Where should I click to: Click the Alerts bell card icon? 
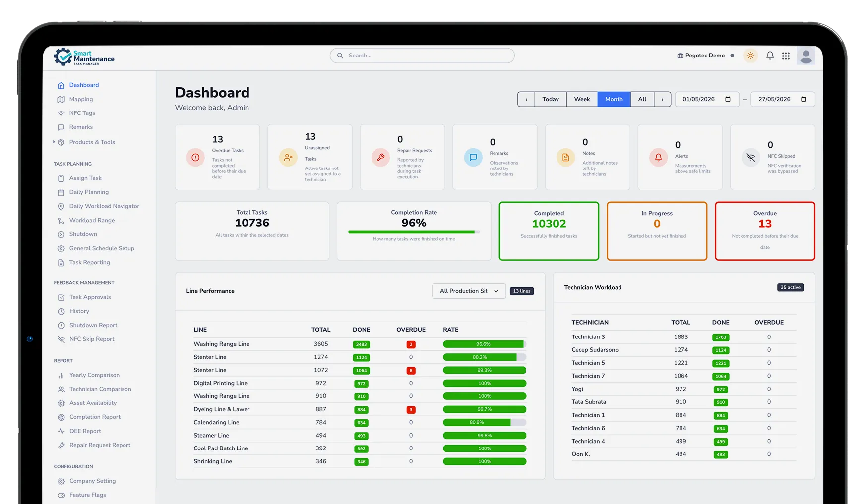pyautogui.click(x=658, y=157)
